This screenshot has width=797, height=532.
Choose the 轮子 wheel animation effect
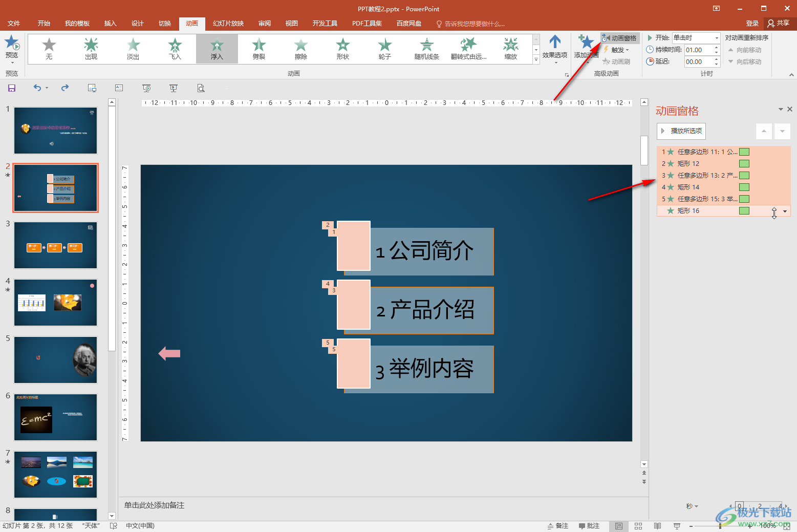click(385, 49)
